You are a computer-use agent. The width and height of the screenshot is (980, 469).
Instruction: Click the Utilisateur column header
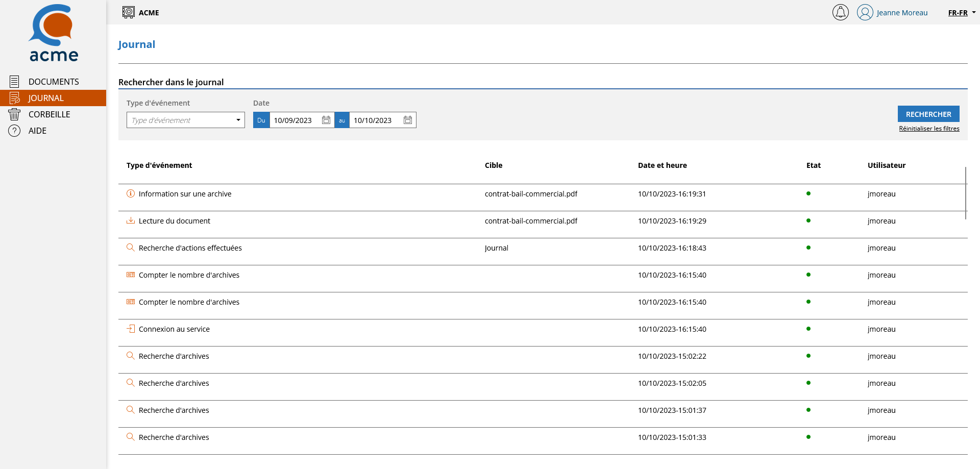click(887, 165)
